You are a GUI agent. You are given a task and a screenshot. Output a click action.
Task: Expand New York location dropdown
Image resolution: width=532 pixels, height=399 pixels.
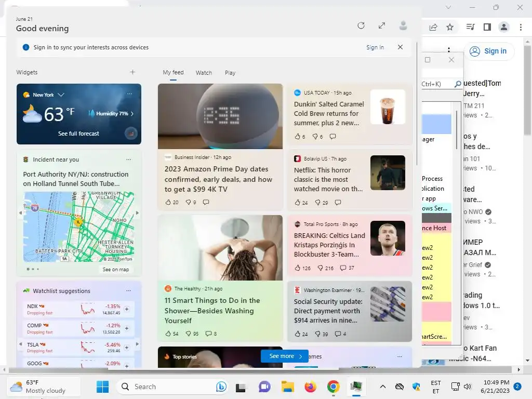point(61,95)
